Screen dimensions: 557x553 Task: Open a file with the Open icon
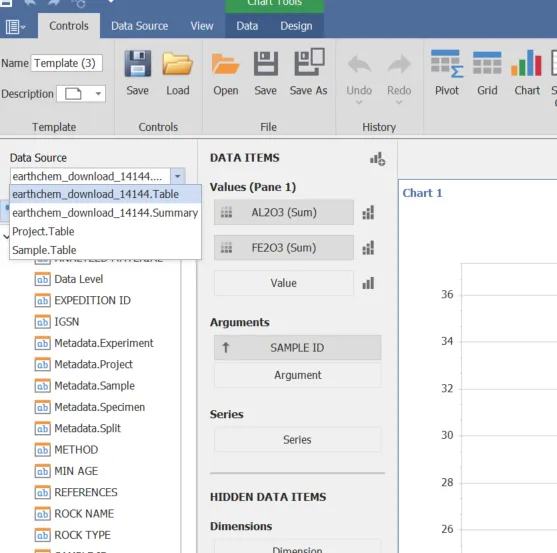[226, 64]
